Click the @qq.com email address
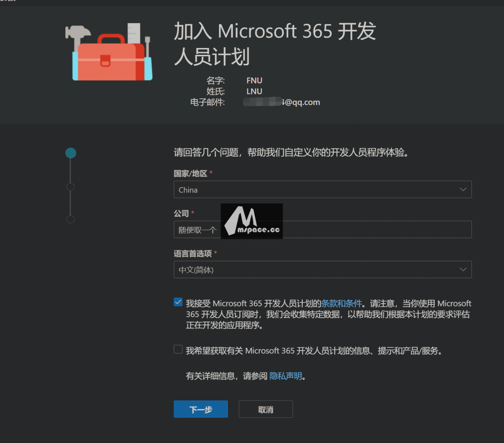 coord(282,102)
